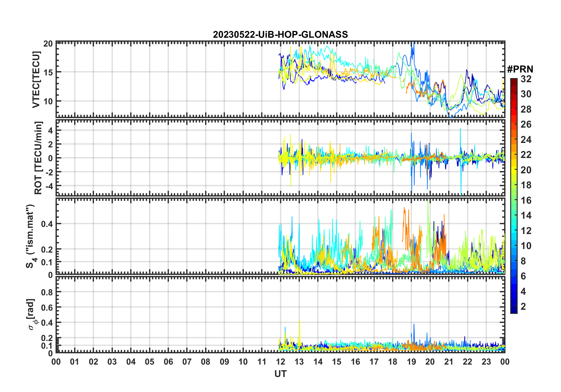Click colorbar tick label 20
This screenshot has width=561, height=392.
(x=526, y=170)
